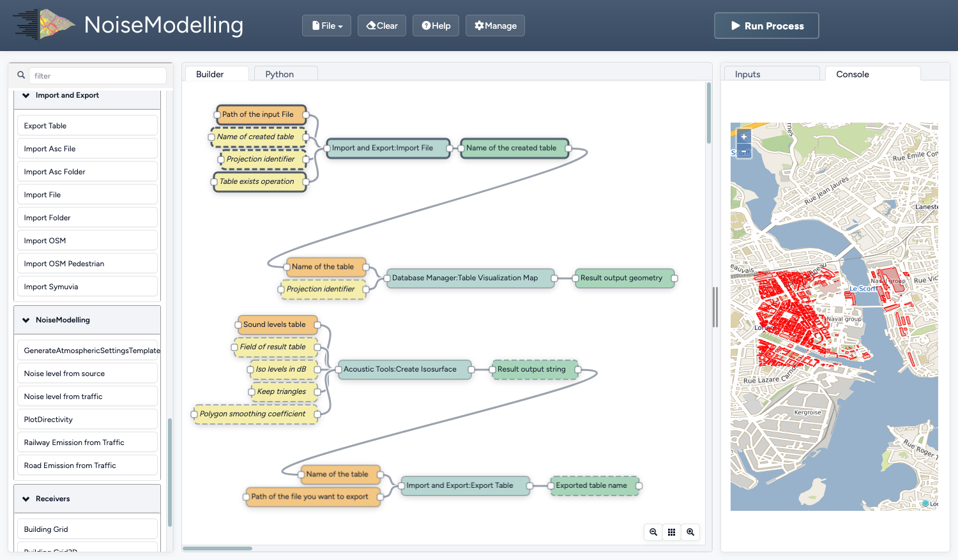Zoom in the builder canvas
The height and width of the screenshot is (560, 958).
click(x=690, y=532)
